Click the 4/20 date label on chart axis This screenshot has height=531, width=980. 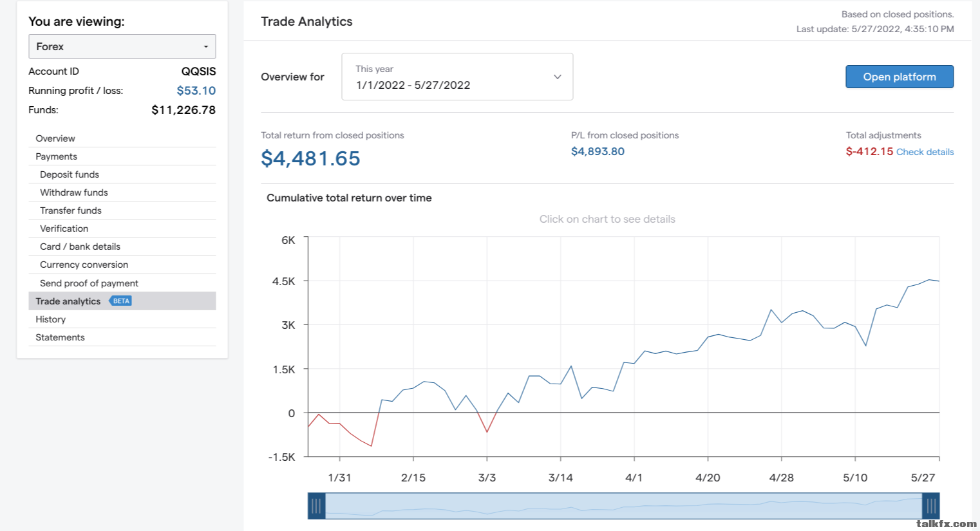pyautogui.click(x=708, y=478)
